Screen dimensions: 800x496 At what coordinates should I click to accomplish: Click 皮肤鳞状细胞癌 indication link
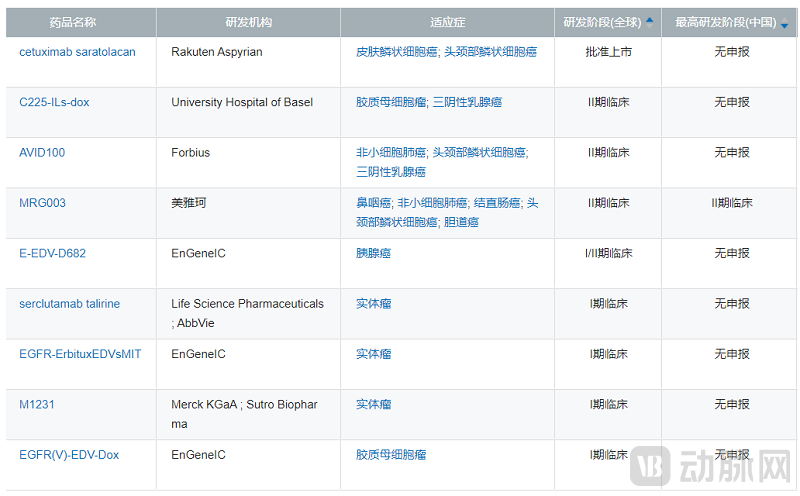click(x=397, y=52)
